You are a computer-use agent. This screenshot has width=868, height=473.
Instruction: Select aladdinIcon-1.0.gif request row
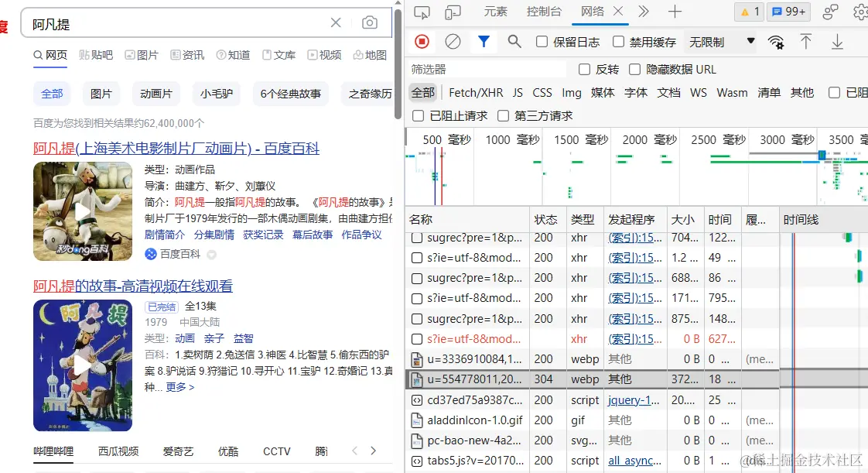593,420
